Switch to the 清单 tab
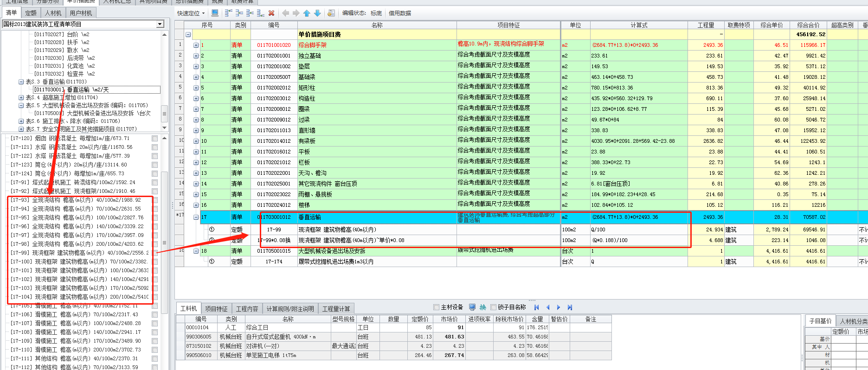Screen dimensions: 868x370 [x=11, y=13]
